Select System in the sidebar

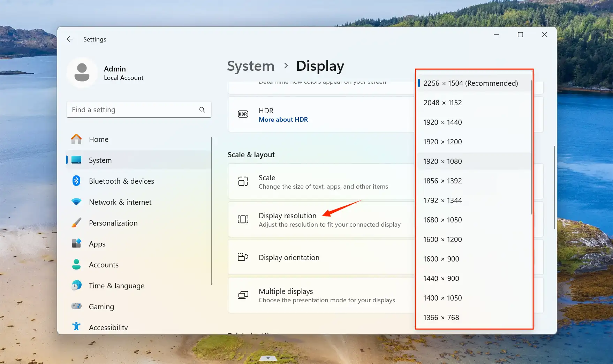click(x=138, y=160)
